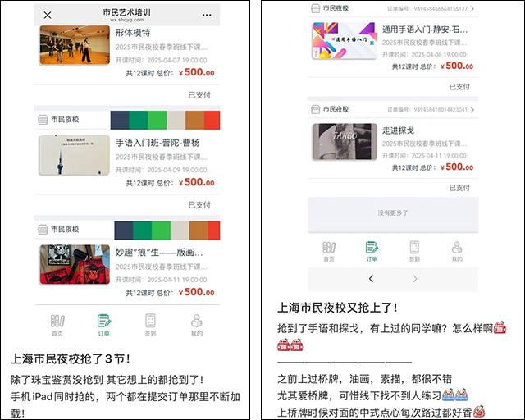Click 市民夜校 shop icon above 妙趣痕生
Viewport: 525px width, 420px height.
pyautogui.click(x=43, y=230)
